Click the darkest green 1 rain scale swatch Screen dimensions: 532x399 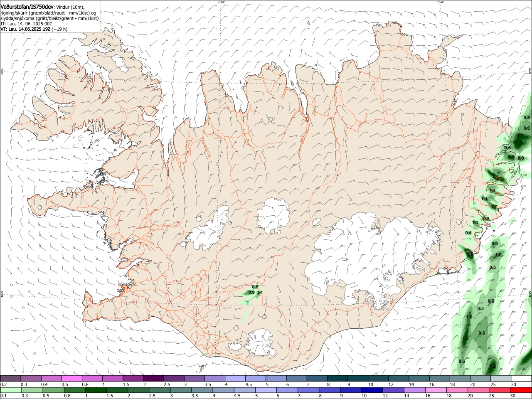point(96,390)
